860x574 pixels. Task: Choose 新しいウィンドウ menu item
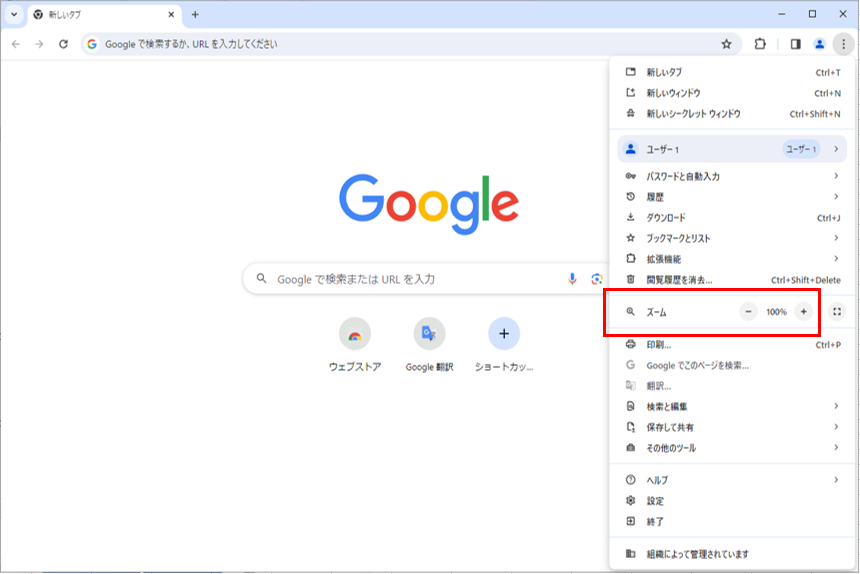pos(733,93)
